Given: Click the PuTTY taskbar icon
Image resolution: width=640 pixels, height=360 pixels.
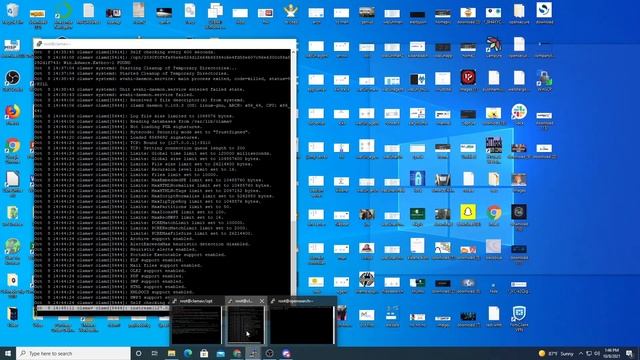Looking at the screenshot, I should coord(253,353).
